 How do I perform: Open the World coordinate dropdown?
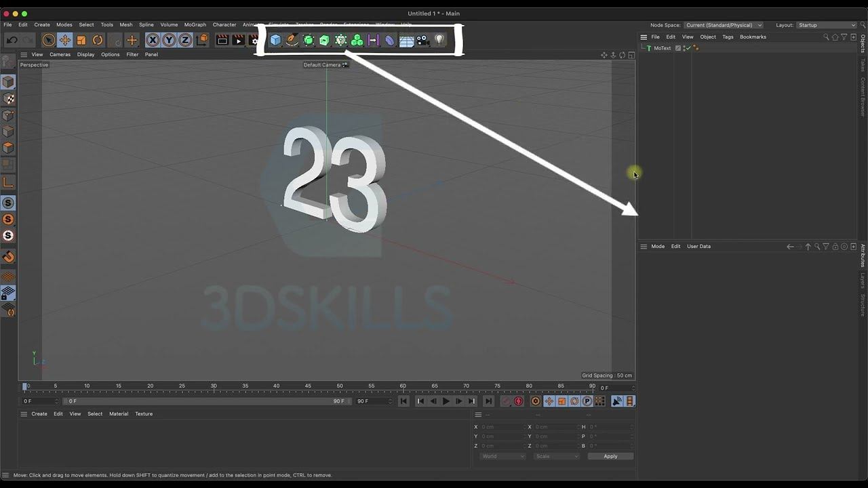502,456
